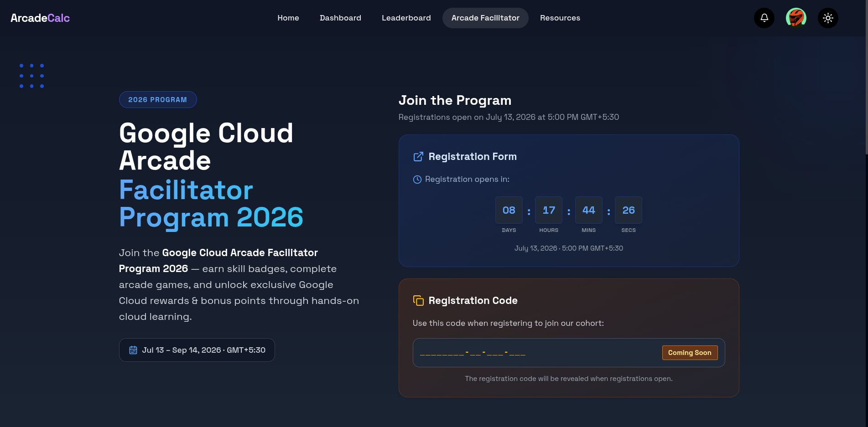Open the user profile avatar
Image resolution: width=868 pixels, height=427 pixels.
click(796, 18)
